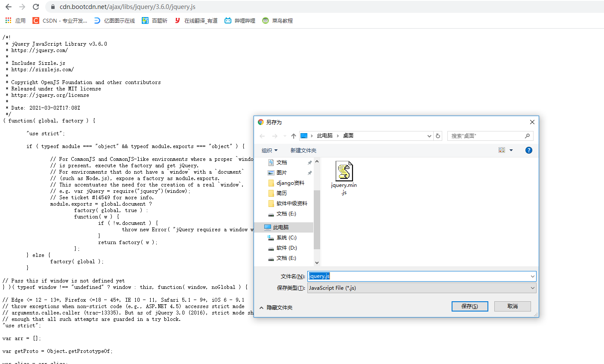
Task: Unpin 图片 from quick access
Action: pos(309,172)
